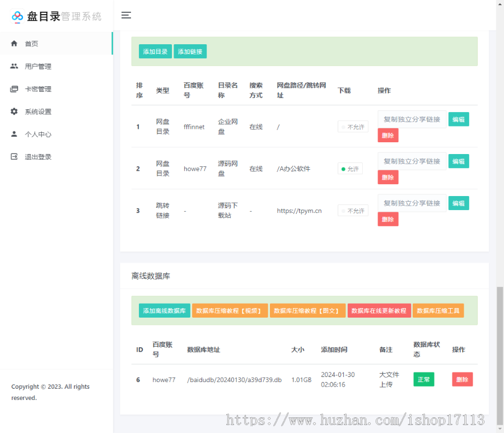
Task: Toggle 不允许 download status for https://tpym.cn row
Action: pos(353,211)
